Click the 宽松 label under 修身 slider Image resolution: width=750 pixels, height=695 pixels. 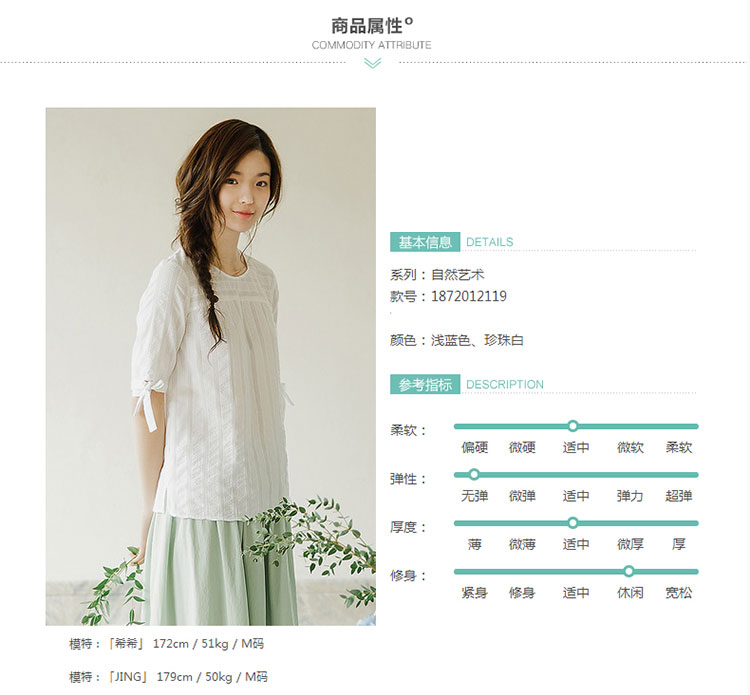click(x=678, y=593)
